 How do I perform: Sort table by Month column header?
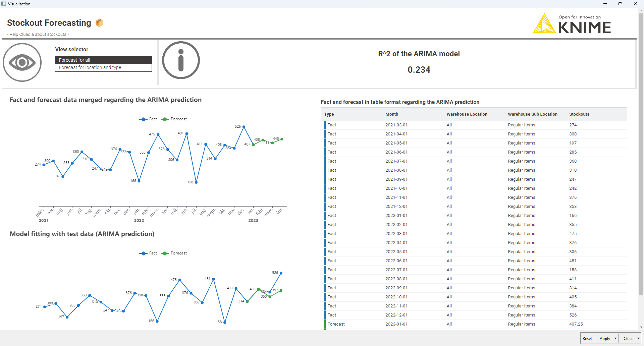tap(391, 114)
